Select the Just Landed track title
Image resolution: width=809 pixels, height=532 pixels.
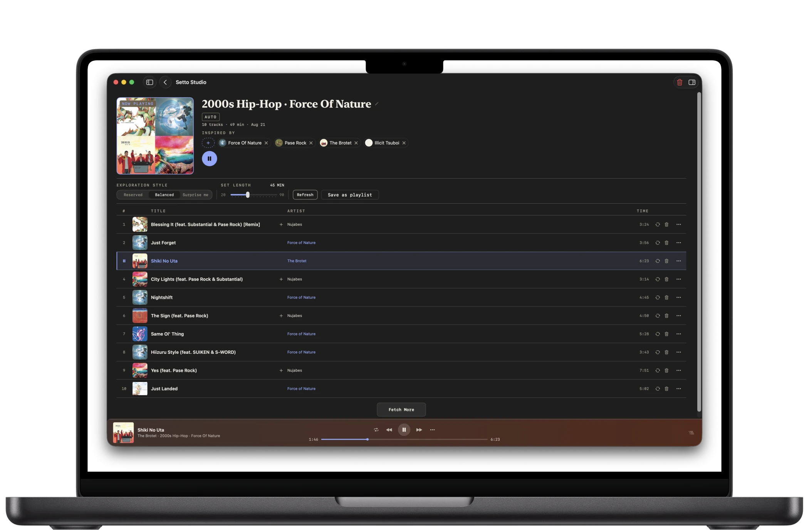pos(164,389)
